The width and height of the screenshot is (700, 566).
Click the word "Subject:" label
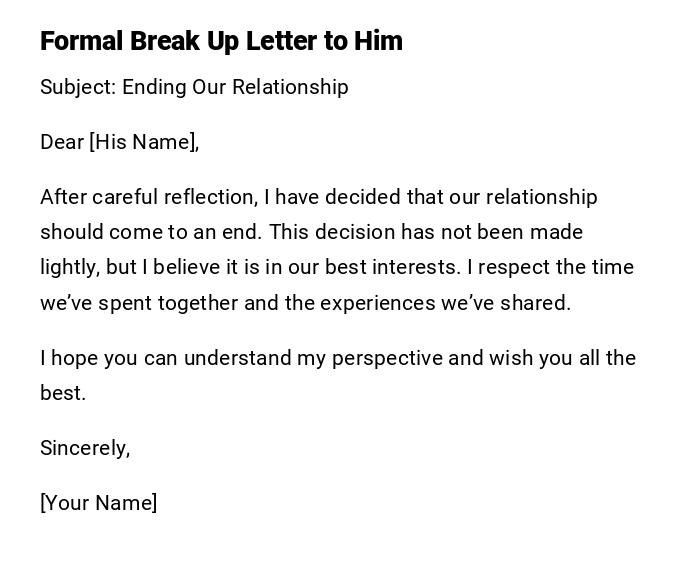pyautogui.click(x=77, y=87)
